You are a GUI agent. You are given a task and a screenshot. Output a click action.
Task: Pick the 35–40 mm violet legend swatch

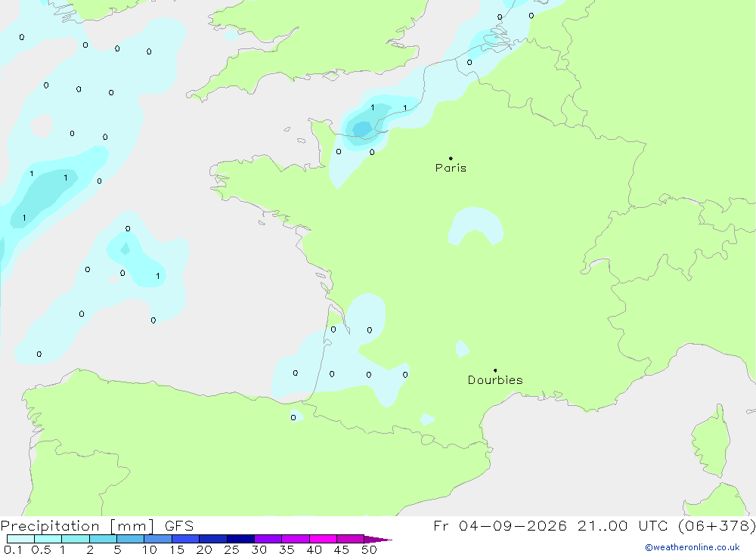pyautogui.click(x=296, y=539)
